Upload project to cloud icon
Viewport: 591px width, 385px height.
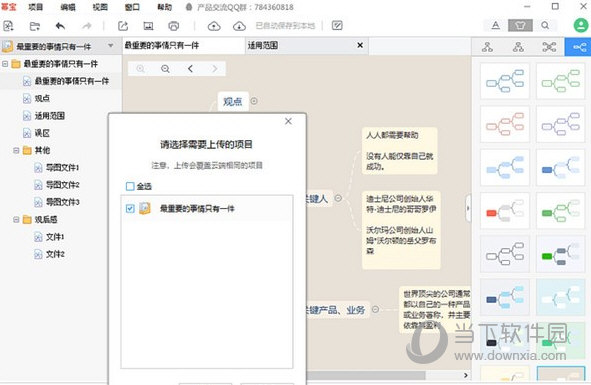214,26
